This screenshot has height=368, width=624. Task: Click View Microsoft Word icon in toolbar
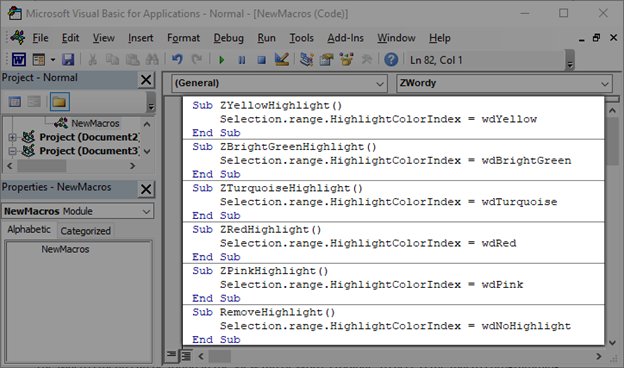click(x=19, y=60)
